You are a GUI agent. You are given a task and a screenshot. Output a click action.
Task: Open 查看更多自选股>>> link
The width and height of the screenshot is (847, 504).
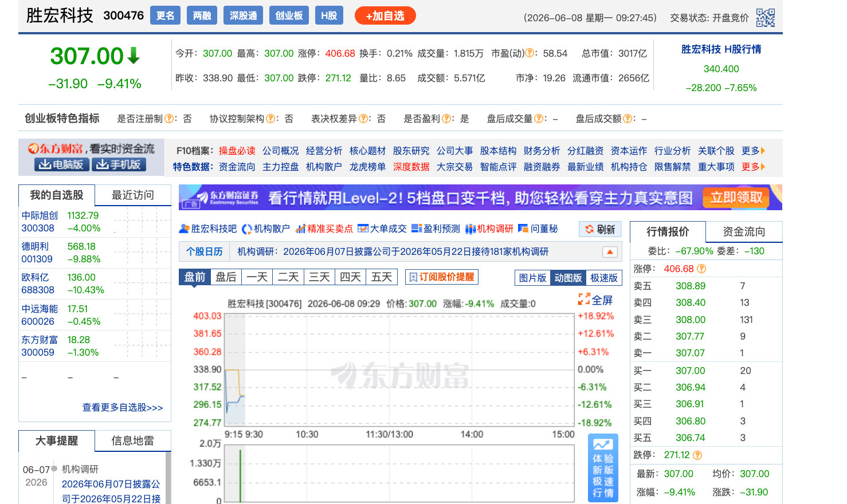pyautogui.click(x=123, y=408)
